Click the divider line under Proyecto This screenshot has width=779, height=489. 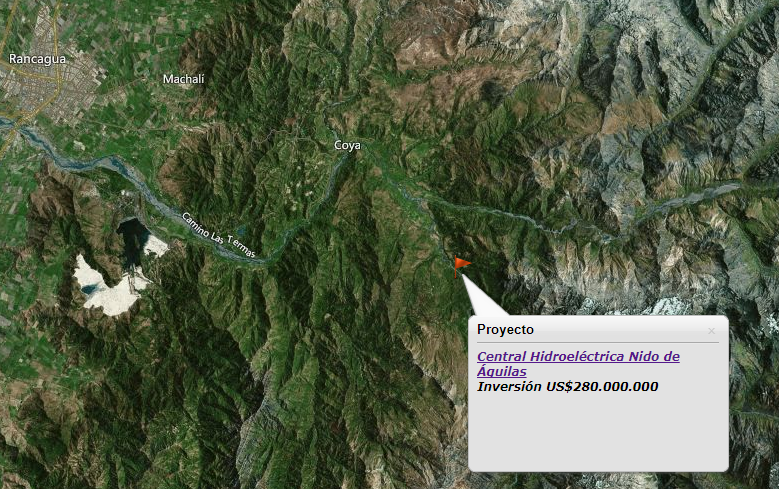[598, 342]
